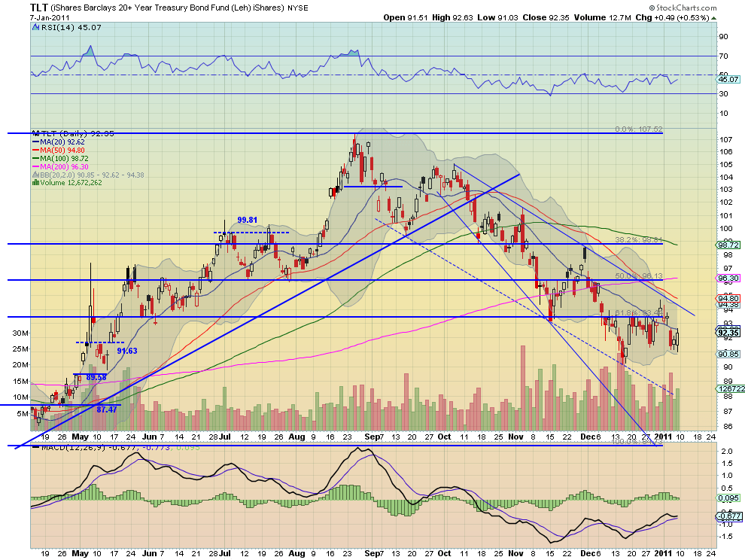Click the -0.677 tag on the MACD axis
This screenshot has width=745, height=560.
point(728,516)
